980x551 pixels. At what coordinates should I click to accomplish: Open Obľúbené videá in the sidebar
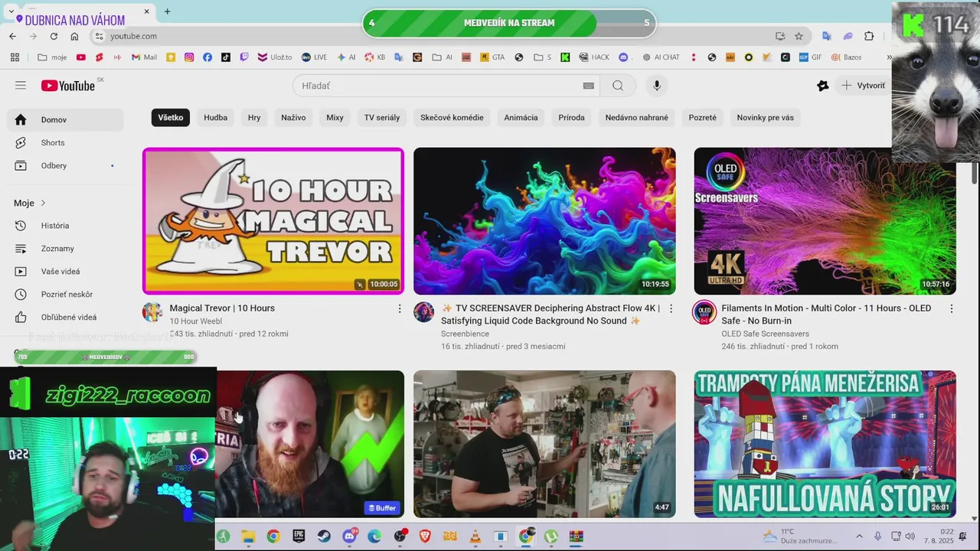pyautogui.click(x=65, y=318)
